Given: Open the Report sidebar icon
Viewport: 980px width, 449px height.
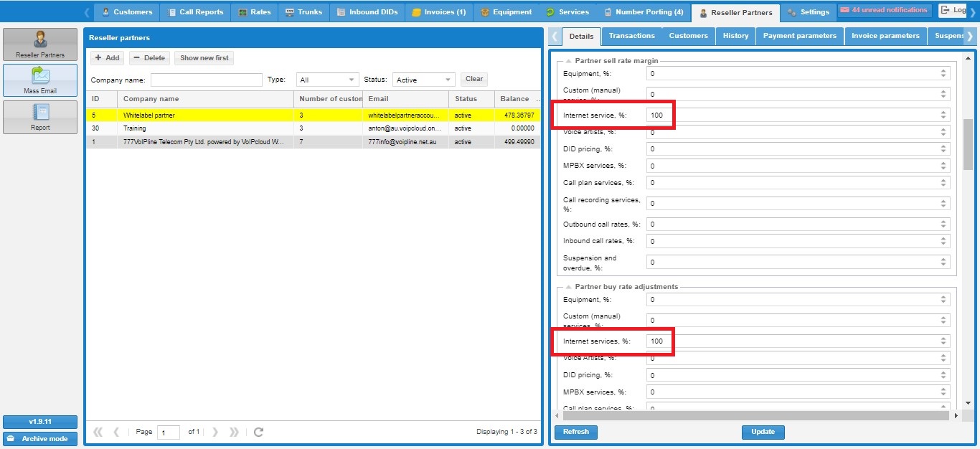Looking at the screenshot, I should click(x=40, y=116).
